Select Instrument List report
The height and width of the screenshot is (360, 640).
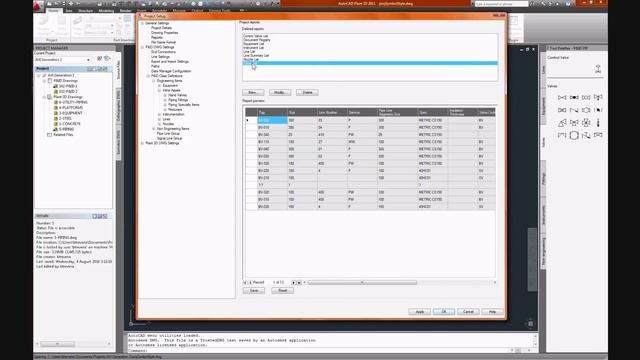pos(253,48)
